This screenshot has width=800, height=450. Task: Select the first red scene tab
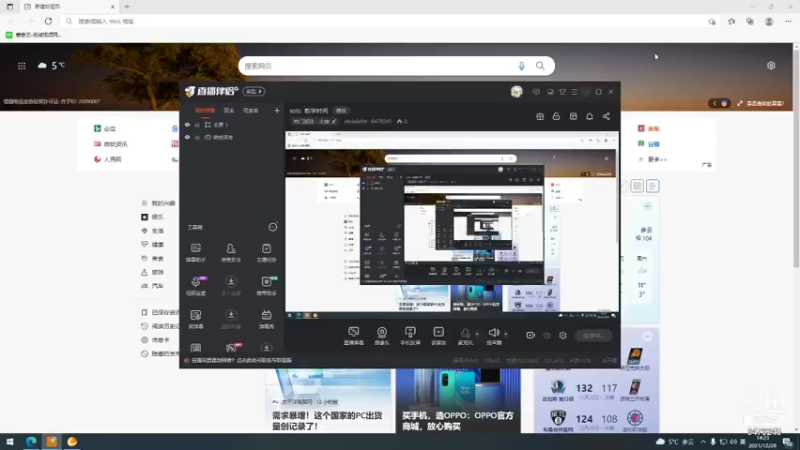click(205, 110)
